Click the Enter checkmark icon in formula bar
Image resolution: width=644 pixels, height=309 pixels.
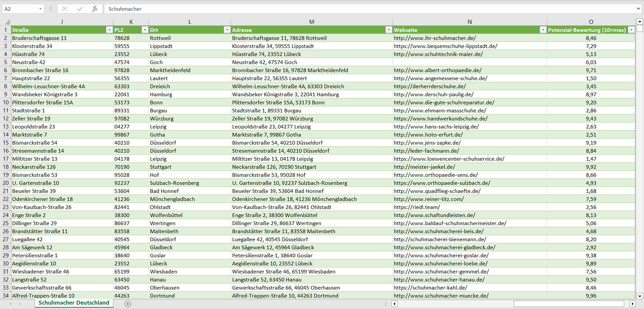(x=80, y=9)
